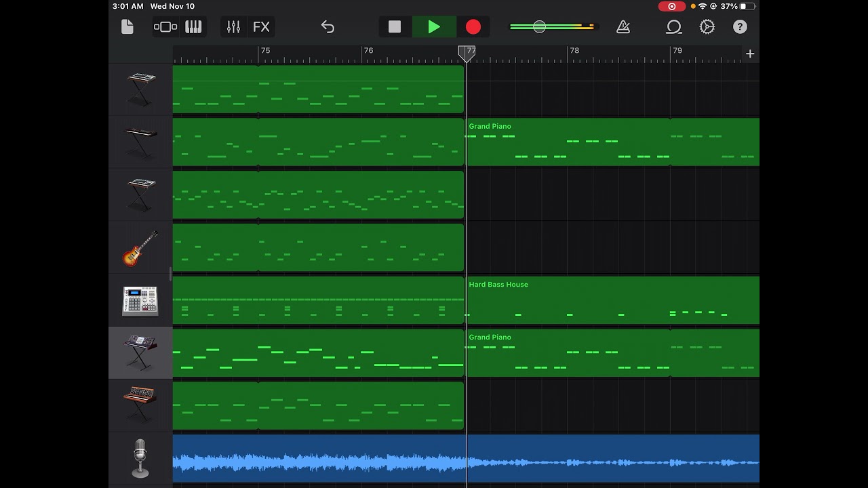Open My Songs document browser

pyautogui.click(x=127, y=27)
